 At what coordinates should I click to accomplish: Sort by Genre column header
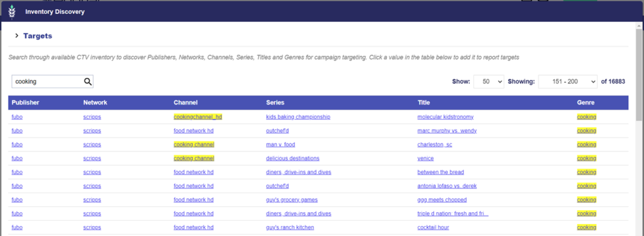pyautogui.click(x=586, y=103)
